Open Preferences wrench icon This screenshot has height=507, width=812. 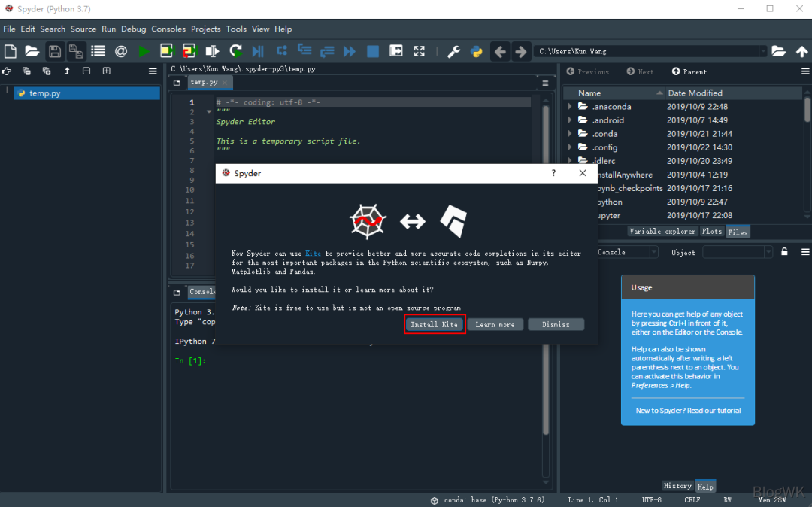[453, 51]
